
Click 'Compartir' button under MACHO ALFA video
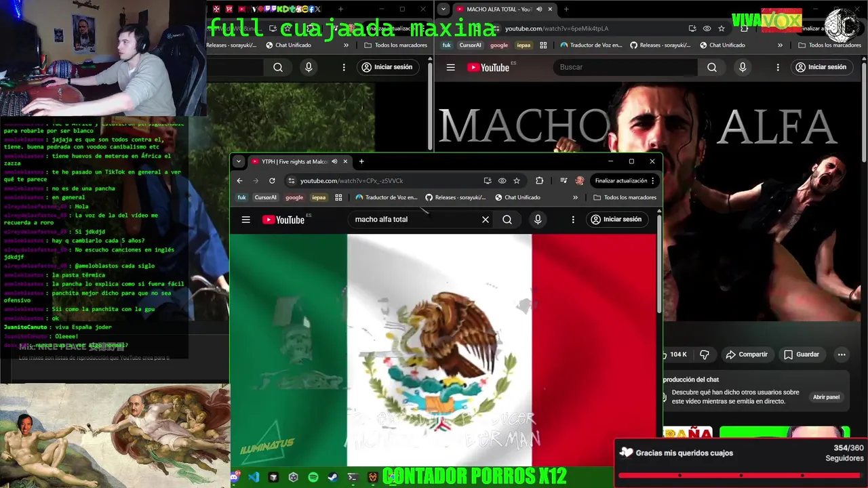tap(747, 354)
